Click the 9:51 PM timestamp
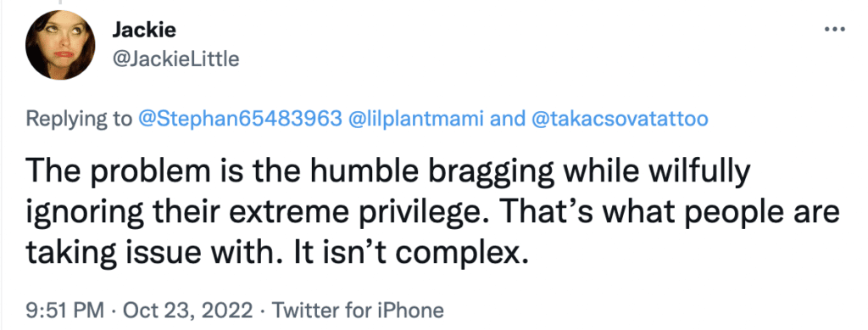 coord(65,310)
